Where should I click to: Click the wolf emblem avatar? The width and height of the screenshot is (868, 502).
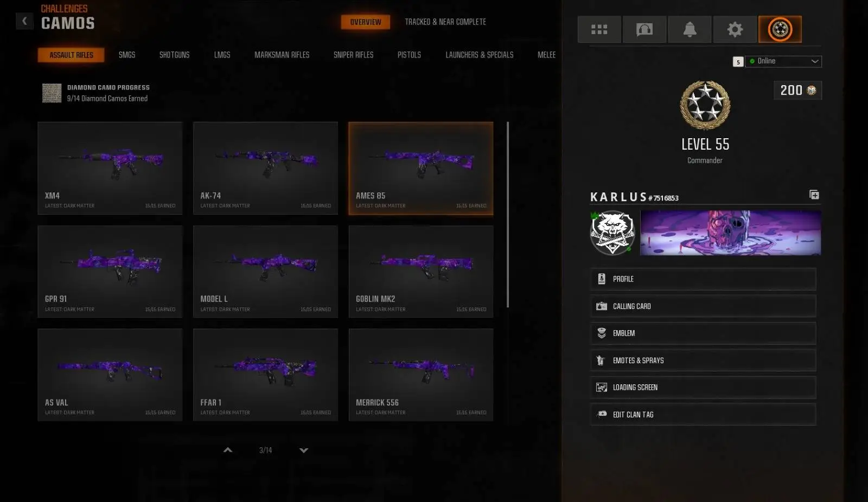tap(612, 233)
